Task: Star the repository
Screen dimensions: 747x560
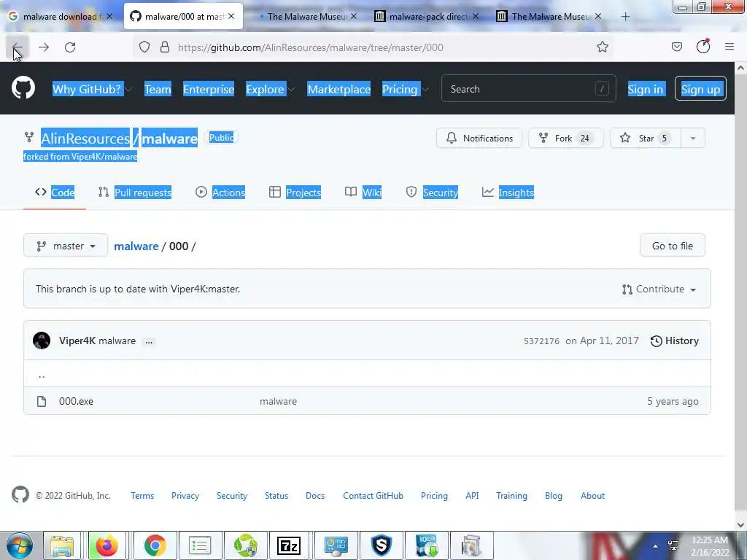Action: point(646,138)
